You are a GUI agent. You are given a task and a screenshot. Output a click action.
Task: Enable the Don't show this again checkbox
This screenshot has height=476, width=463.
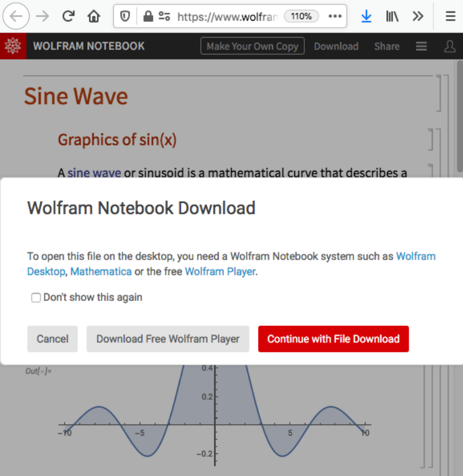coord(36,297)
